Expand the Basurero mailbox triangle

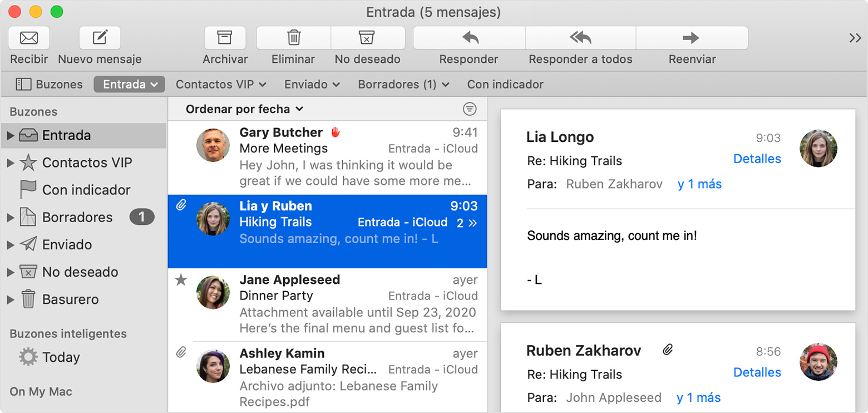point(10,299)
